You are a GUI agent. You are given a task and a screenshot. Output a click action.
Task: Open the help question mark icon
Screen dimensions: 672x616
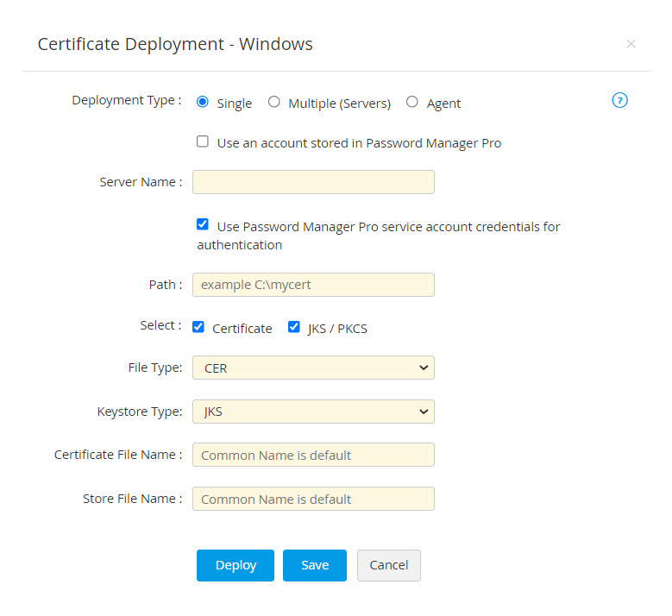[x=619, y=100]
